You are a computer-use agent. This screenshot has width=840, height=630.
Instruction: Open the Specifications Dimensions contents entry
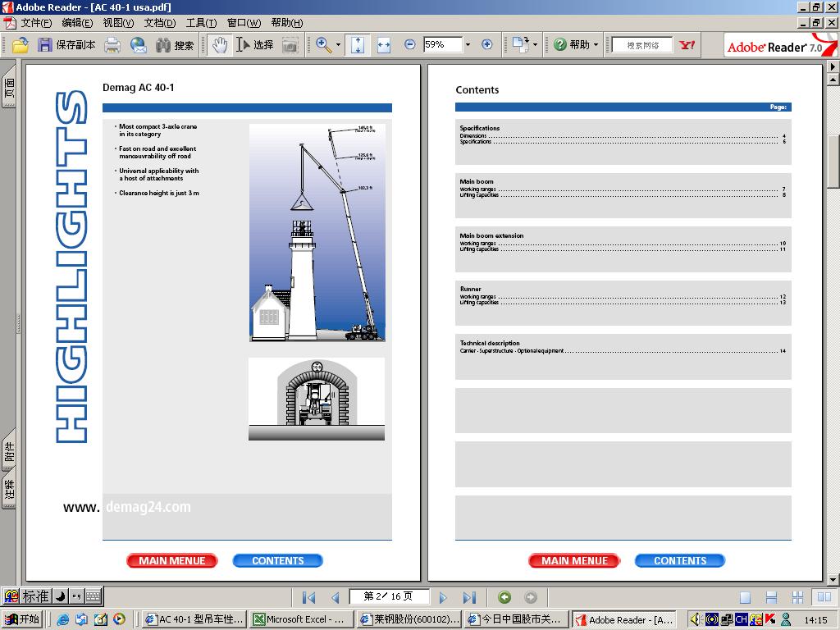[623, 136]
